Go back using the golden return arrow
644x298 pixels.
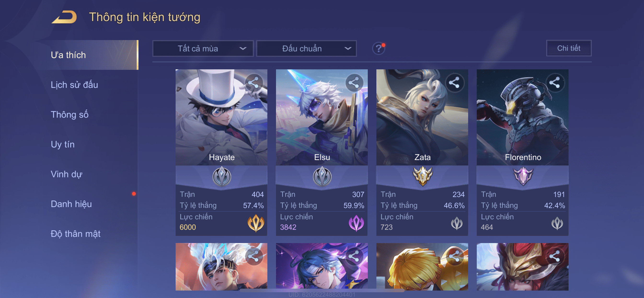pyautogui.click(x=64, y=17)
